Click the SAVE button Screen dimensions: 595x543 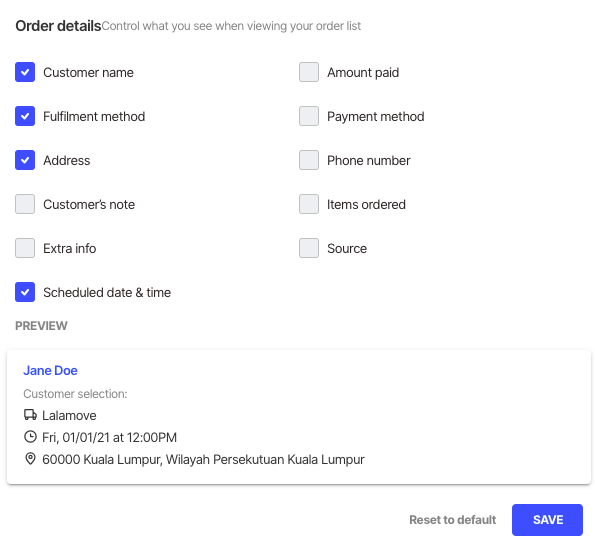[547, 520]
